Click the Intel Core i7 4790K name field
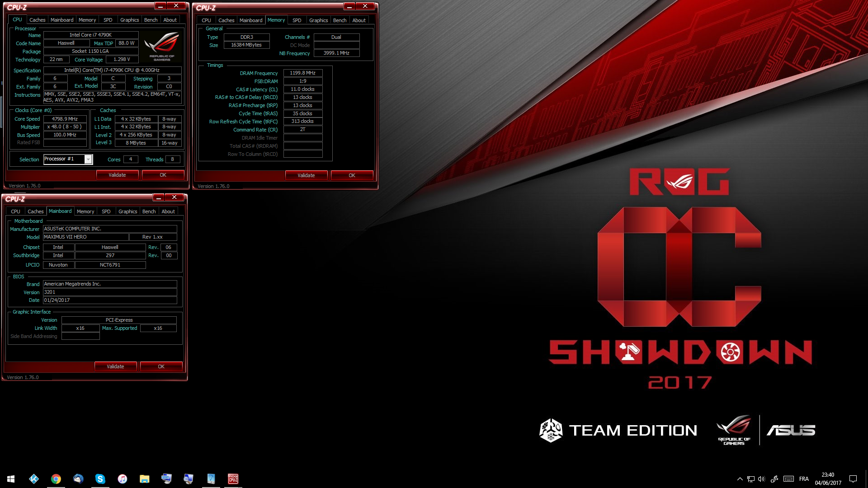Viewport: 868px width, 488px height. 91,35
